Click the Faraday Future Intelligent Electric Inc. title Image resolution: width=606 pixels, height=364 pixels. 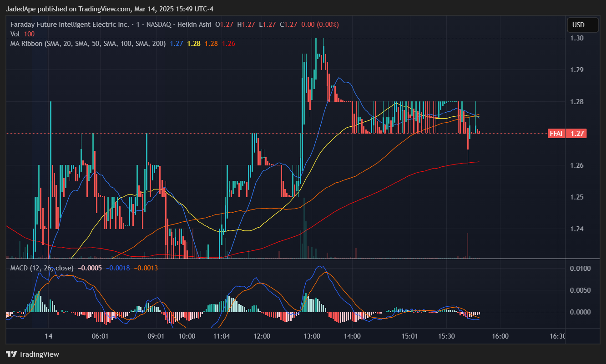click(70, 25)
